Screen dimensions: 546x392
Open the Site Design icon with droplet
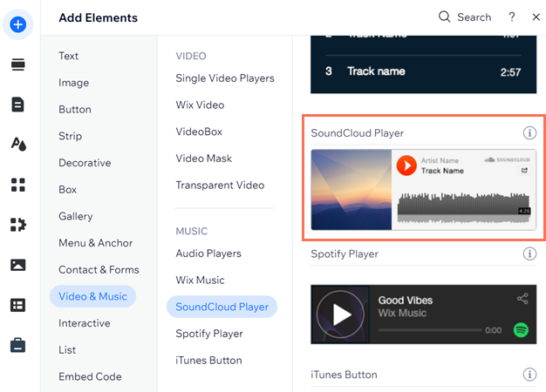pyautogui.click(x=18, y=145)
